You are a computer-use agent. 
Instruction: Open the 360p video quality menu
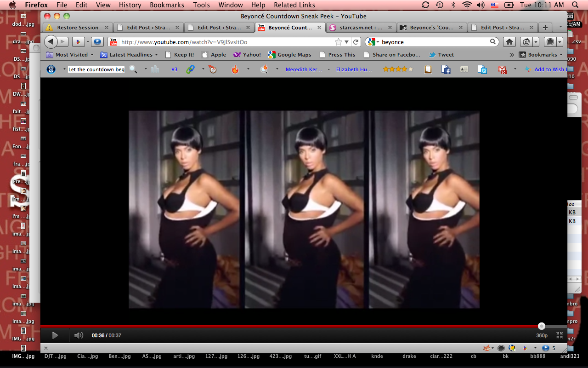[542, 335]
